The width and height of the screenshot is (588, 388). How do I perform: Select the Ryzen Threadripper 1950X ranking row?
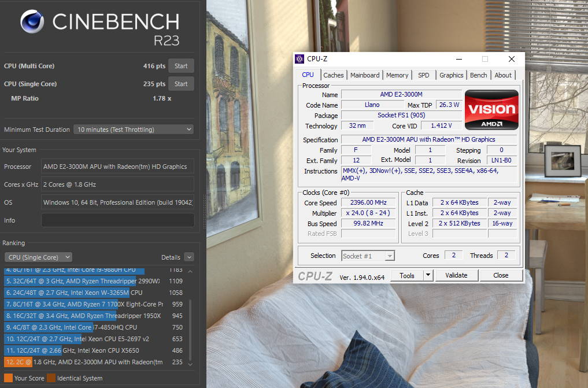point(94,316)
